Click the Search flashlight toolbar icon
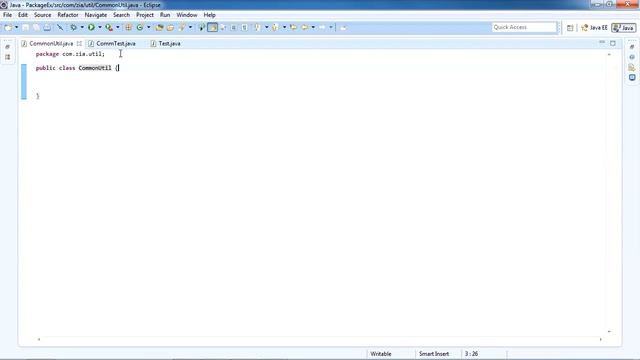 click(x=182, y=27)
